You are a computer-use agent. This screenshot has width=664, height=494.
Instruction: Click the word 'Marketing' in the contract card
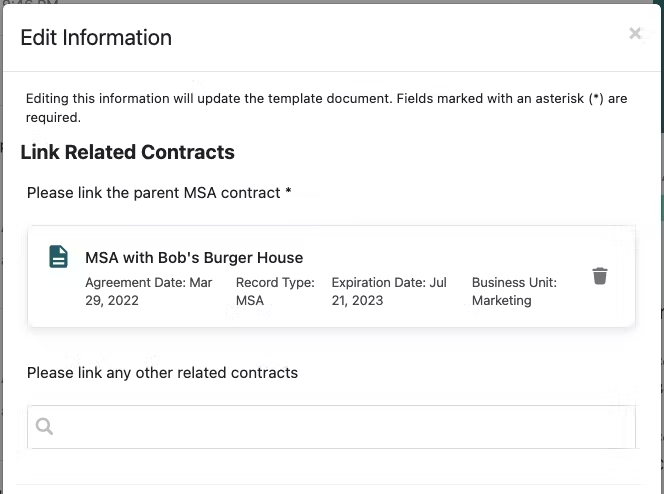501,301
